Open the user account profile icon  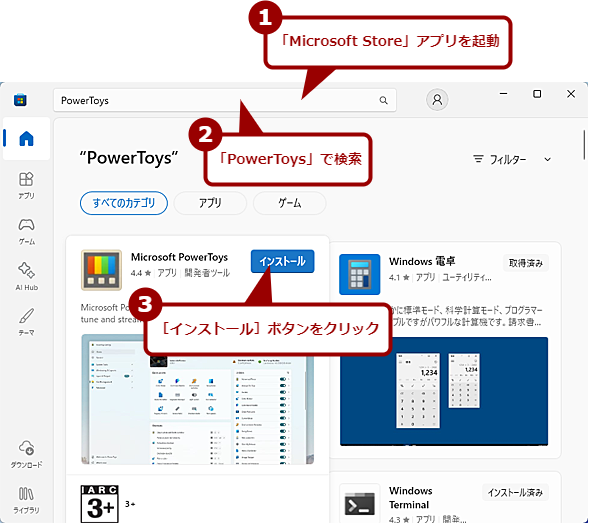437,100
